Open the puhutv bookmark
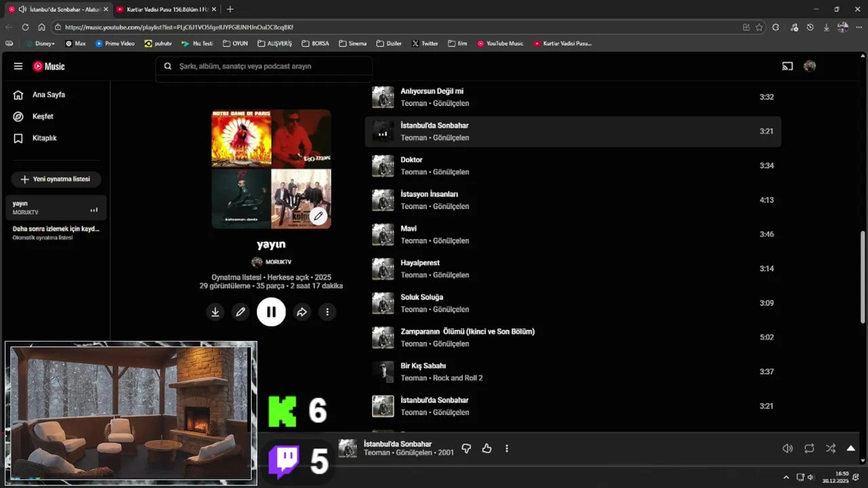 pyautogui.click(x=158, y=43)
